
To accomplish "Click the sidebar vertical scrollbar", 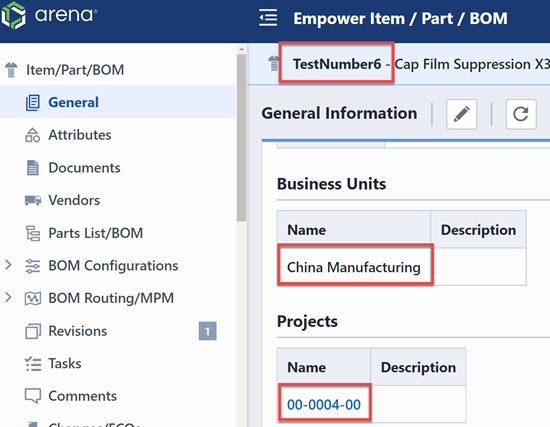I will tap(241, 137).
